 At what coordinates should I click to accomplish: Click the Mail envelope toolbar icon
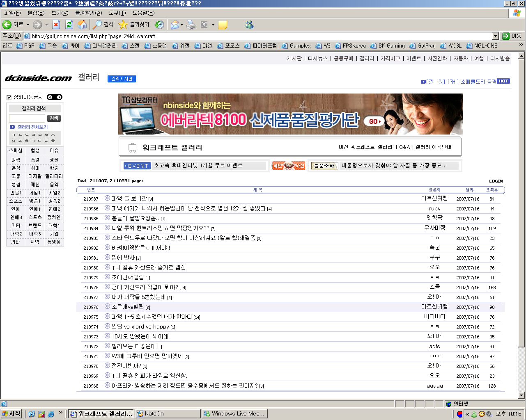pos(175,25)
